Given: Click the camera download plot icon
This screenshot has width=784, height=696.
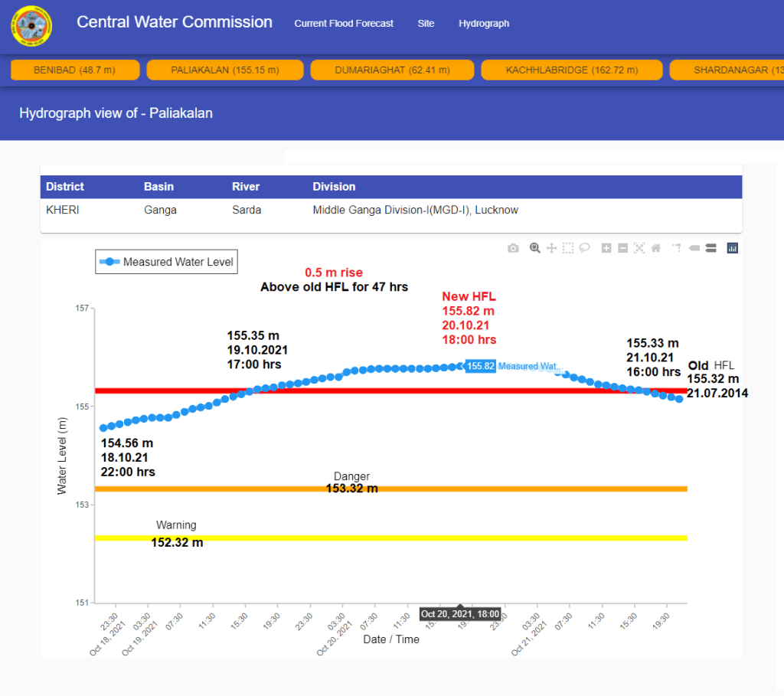Looking at the screenshot, I should (x=513, y=248).
